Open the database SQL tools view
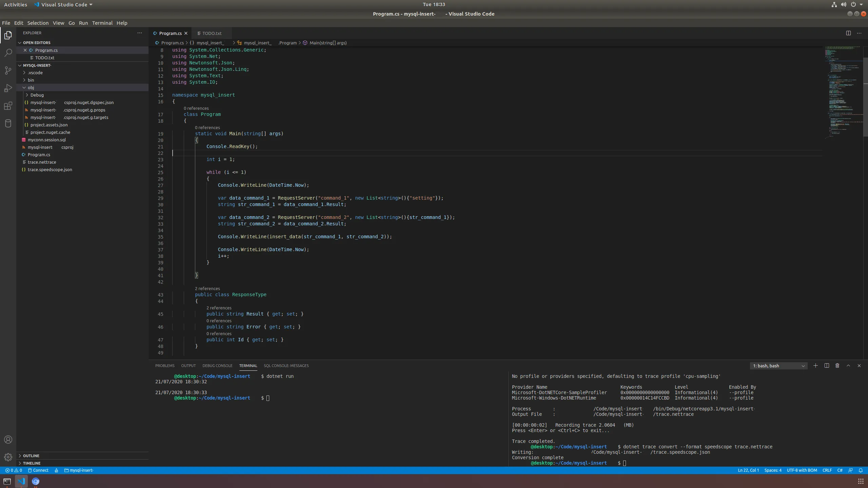868x488 pixels. coord(8,123)
